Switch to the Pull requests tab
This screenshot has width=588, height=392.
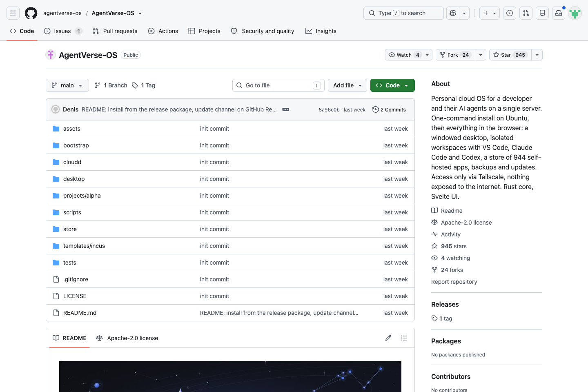[115, 31]
